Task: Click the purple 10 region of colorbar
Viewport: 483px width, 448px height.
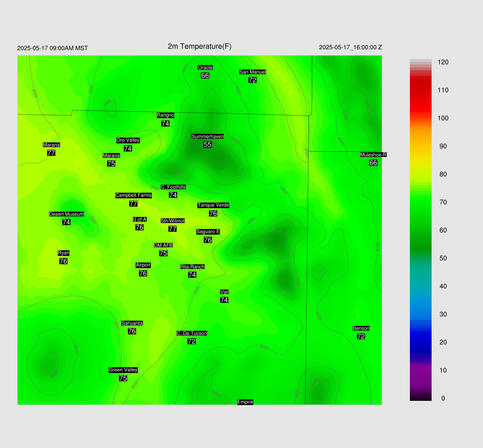Action: [420, 370]
